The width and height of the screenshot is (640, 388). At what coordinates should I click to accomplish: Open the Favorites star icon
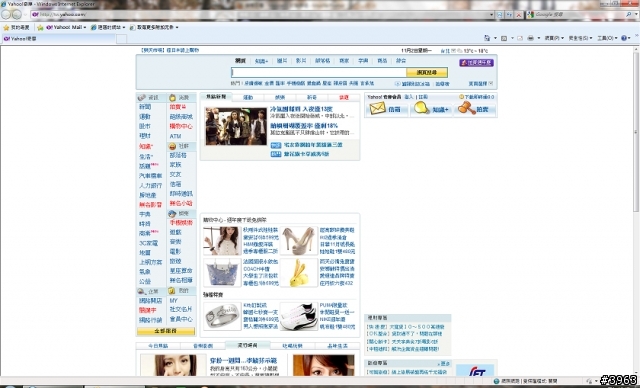pos(6,27)
